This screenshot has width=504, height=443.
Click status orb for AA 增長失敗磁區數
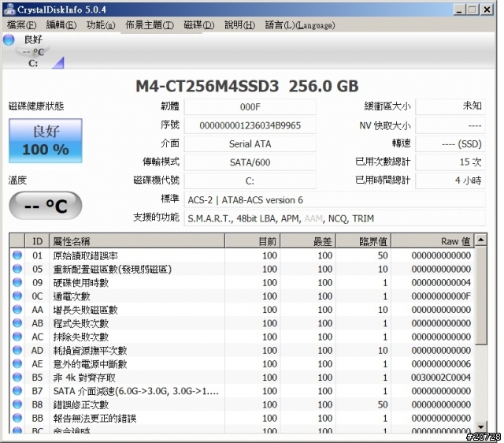pyautogui.click(x=17, y=309)
